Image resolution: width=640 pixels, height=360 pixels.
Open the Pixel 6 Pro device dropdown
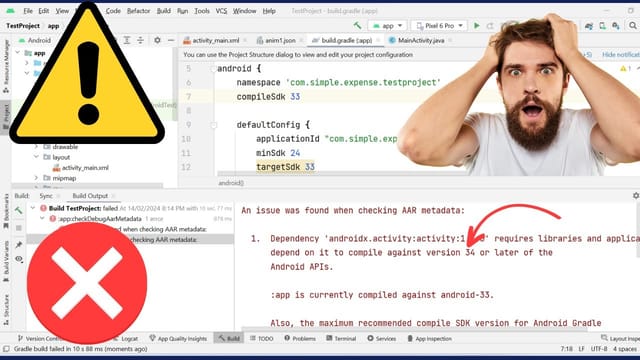pyautogui.click(x=439, y=26)
